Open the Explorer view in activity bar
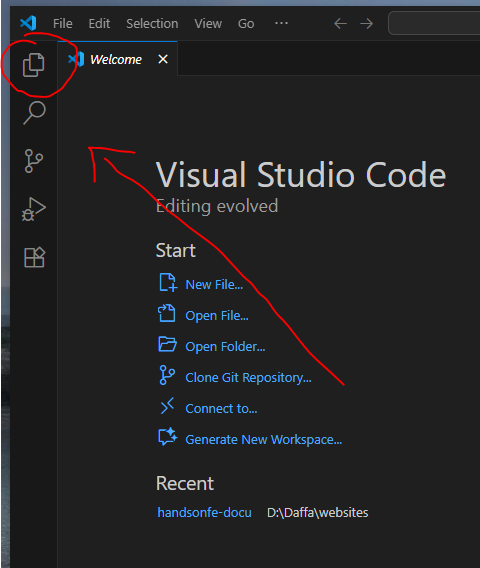Viewport: 480px width, 568px height. [34, 65]
